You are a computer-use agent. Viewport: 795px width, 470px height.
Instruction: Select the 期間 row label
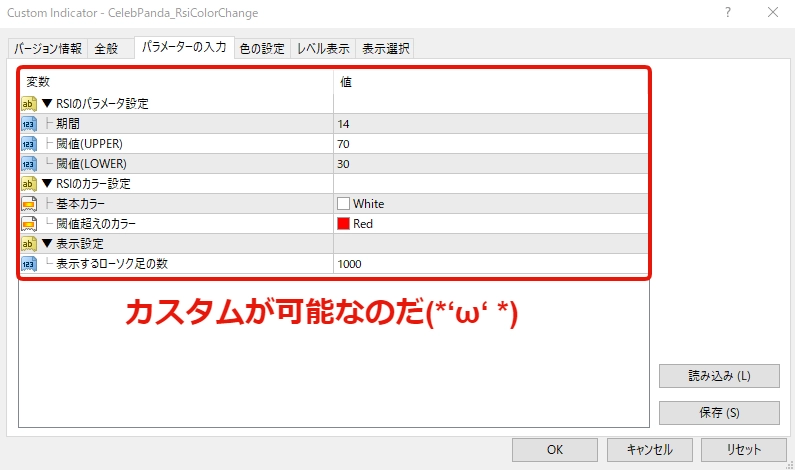(67, 124)
